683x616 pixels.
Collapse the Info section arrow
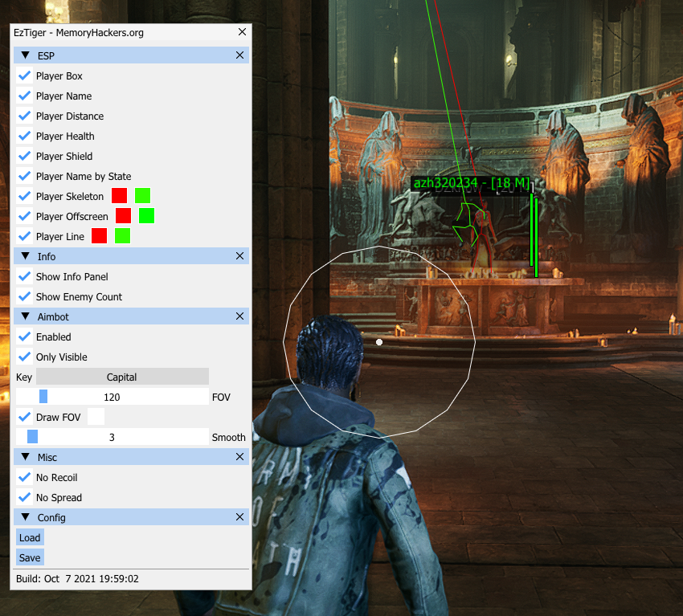(x=25, y=256)
